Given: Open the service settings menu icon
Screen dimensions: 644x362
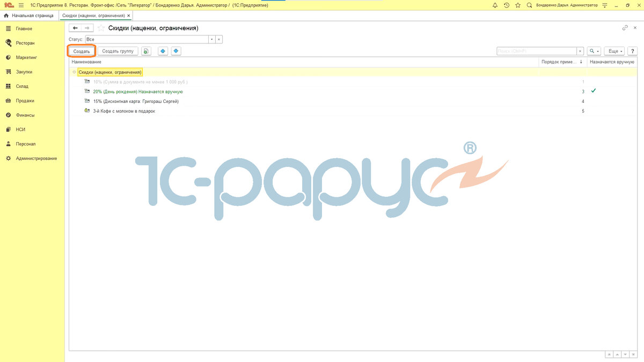Looking at the screenshot, I should [605, 5].
